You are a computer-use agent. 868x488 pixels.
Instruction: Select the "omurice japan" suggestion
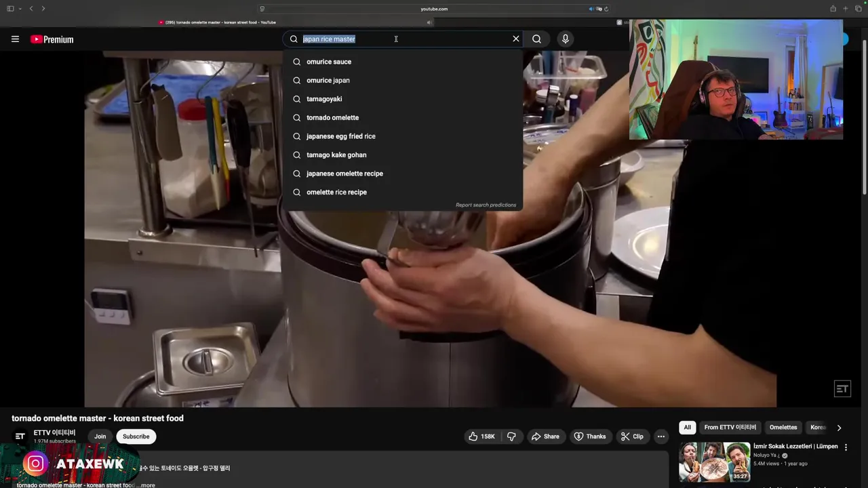(x=403, y=80)
